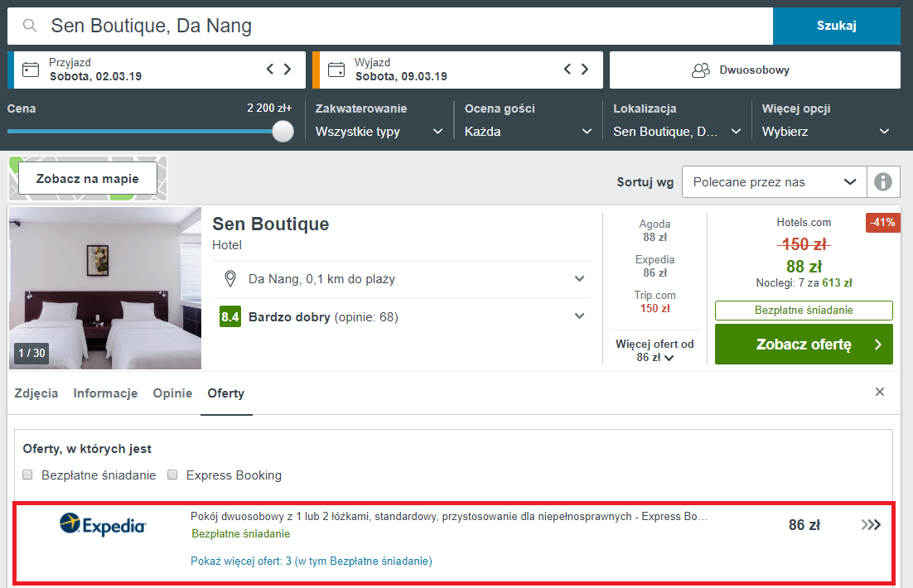
Task: Click the departure date calendar icon
Action: tap(336, 70)
